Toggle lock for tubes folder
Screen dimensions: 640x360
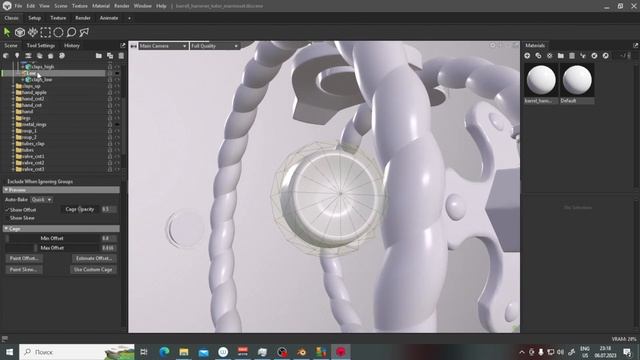point(110,150)
